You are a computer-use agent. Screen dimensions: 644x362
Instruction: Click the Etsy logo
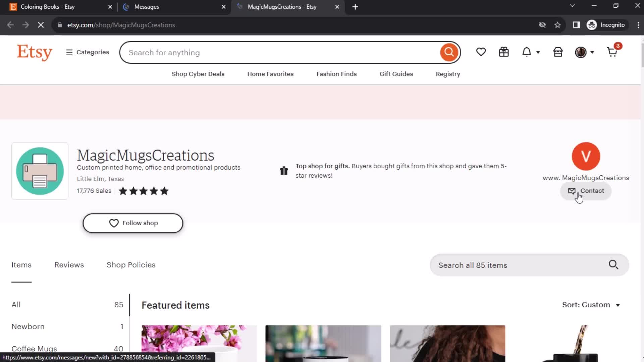click(x=35, y=52)
